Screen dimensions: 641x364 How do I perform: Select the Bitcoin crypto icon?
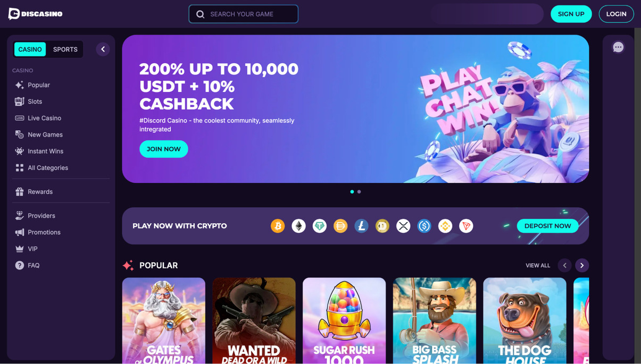[x=278, y=226]
